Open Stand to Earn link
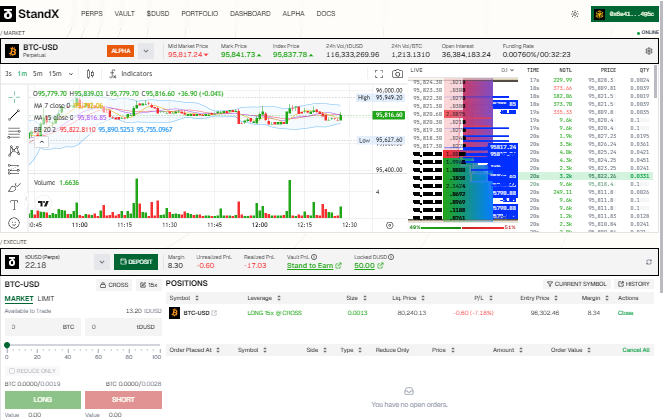Viewport: 664px width, 420px height. pyautogui.click(x=314, y=265)
